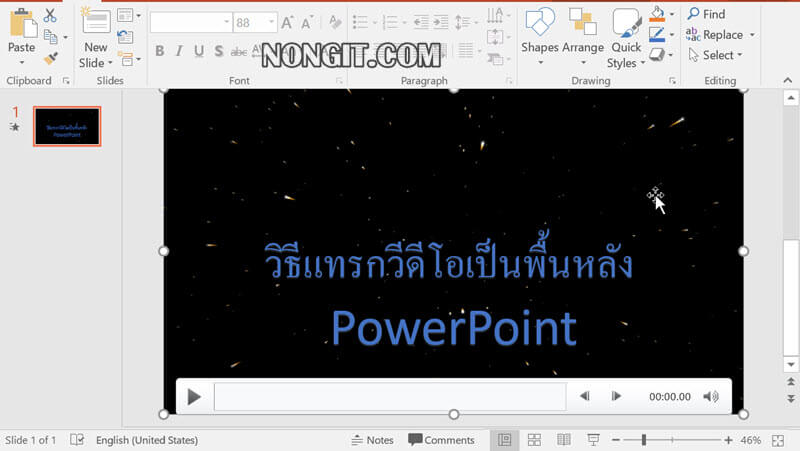Click the video seek bar
Viewport: 800px width, 451px height.
390,396
